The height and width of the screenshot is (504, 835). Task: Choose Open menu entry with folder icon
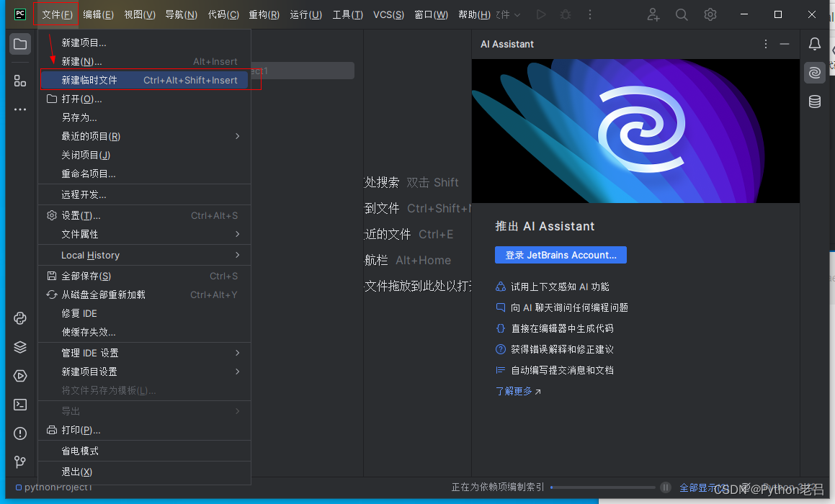pos(144,99)
